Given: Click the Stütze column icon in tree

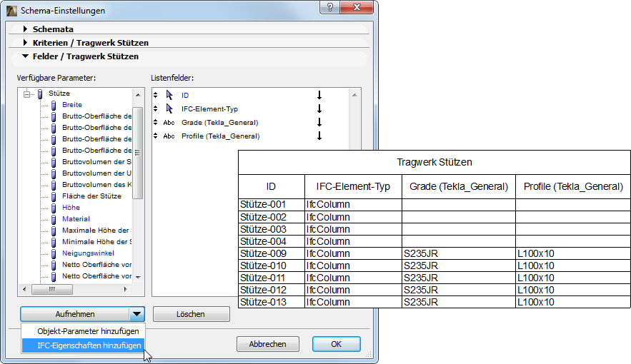Looking at the screenshot, I should (40, 94).
